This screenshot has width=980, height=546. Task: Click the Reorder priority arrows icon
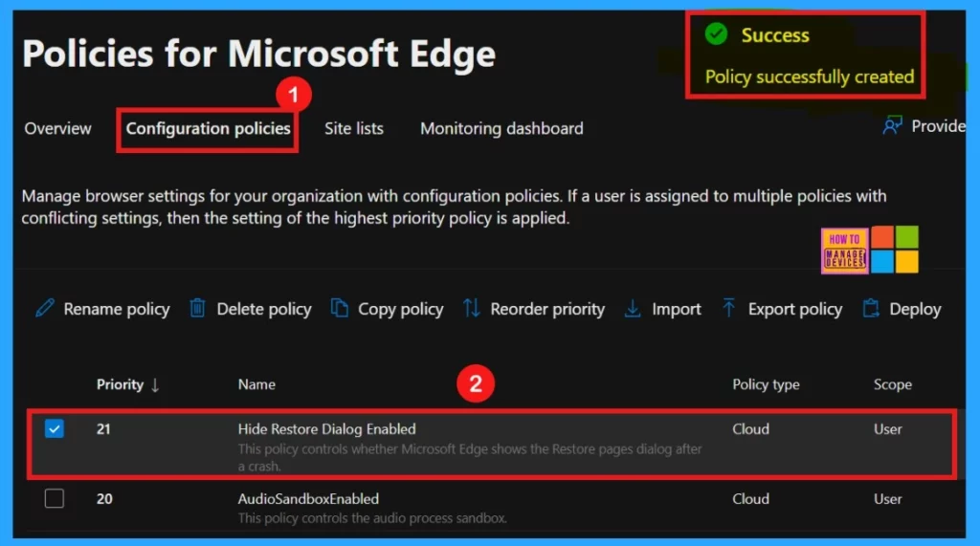[472, 308]
